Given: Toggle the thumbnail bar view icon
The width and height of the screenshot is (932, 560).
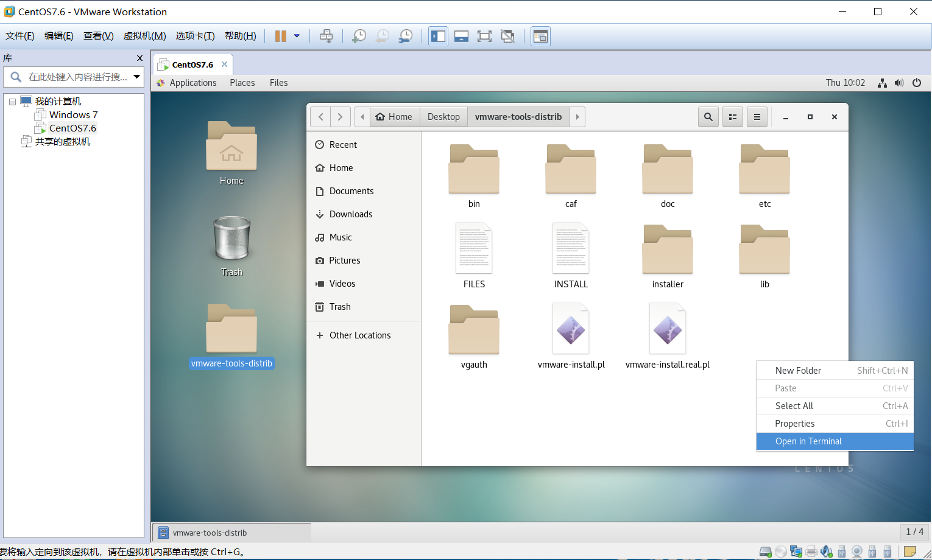Looking at the screenshot, I should [x=461, y=36].
